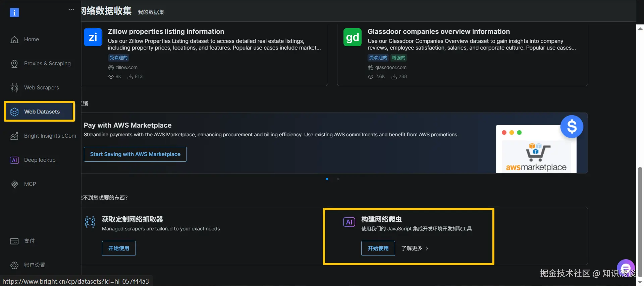Click the Web Scrapers spider icon

(x=14, y=88)
